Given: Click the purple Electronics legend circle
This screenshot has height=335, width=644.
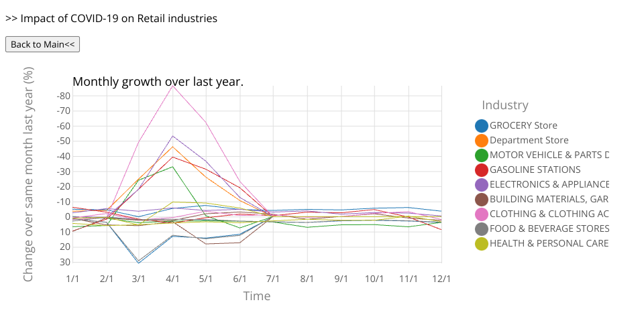Looking at the screenshot, I should (x=482, y=184).
